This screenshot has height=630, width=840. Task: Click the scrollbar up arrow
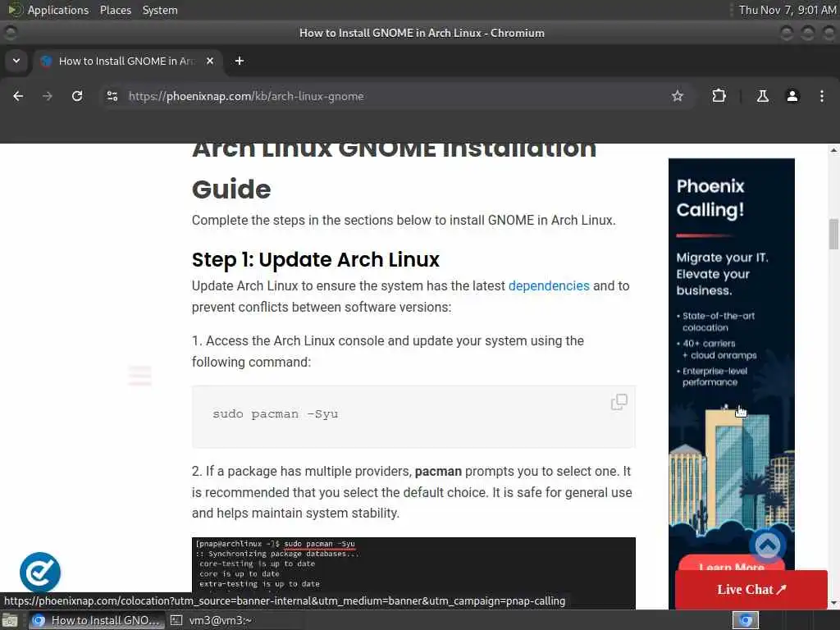pyautogui.click(x=833, y=151)
